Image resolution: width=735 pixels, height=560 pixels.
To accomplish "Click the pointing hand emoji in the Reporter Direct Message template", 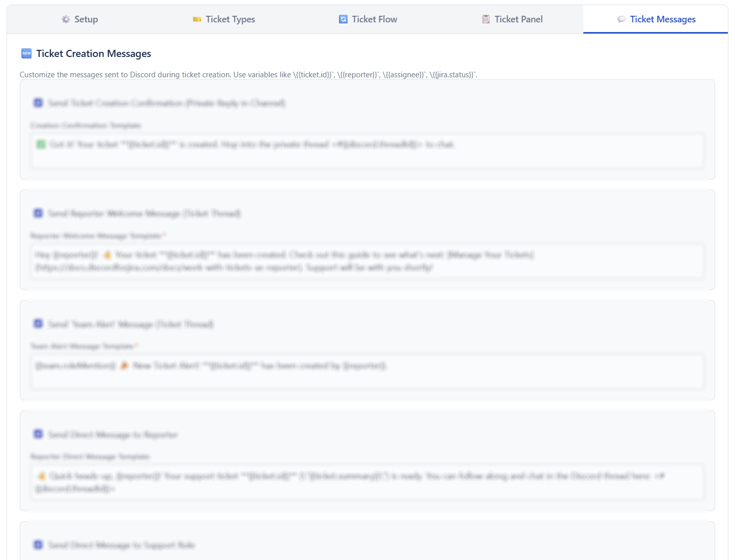I will point(41,476).
